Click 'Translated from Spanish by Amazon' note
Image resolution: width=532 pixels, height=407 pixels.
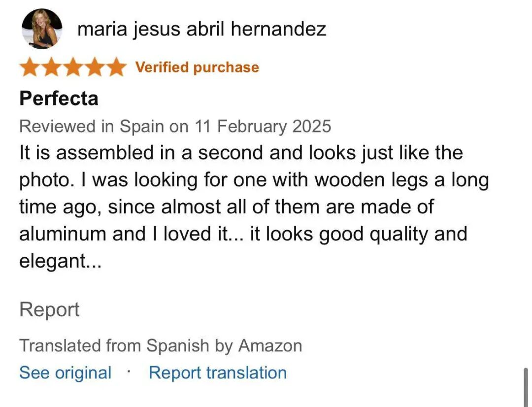point(161,346)
